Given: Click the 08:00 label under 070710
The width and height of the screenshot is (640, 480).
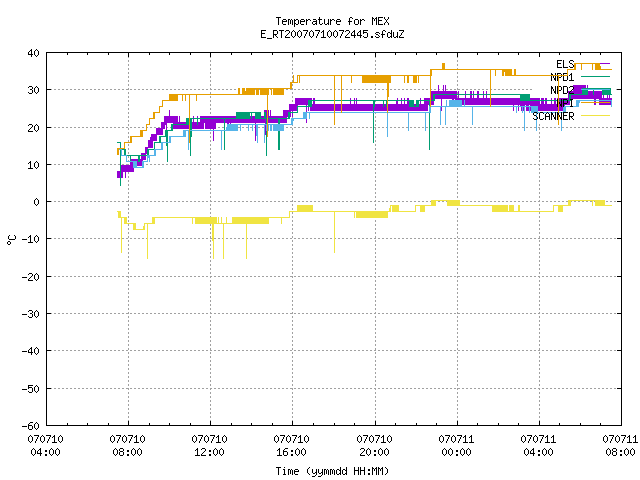Looking at the screenshot, I should [128, 452].
